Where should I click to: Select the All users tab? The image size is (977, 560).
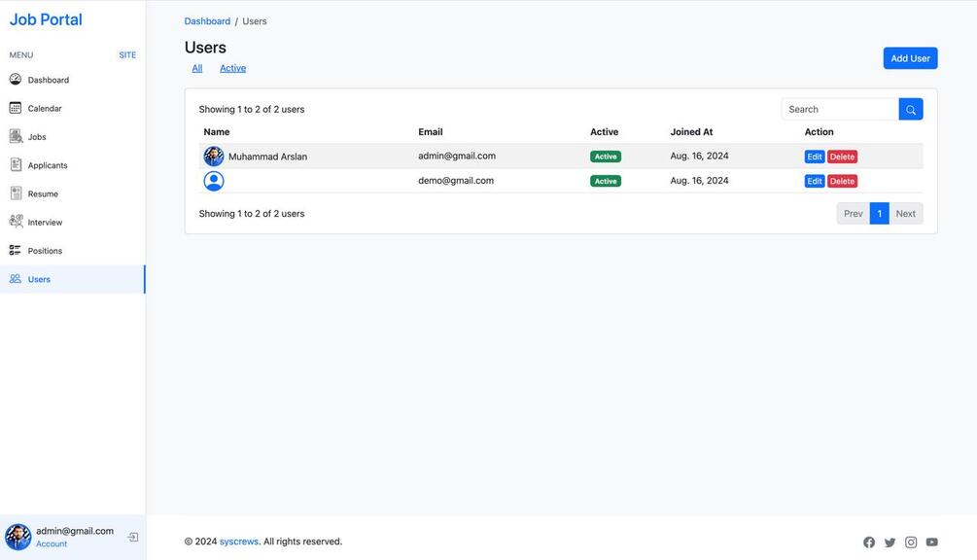click(197, 68)
